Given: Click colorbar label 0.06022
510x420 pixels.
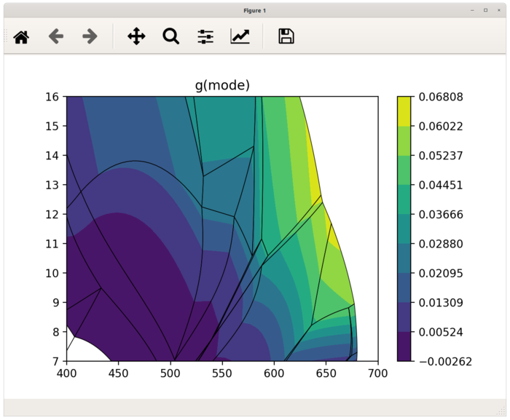Looking at the screenshot, I should pos(441,126).
